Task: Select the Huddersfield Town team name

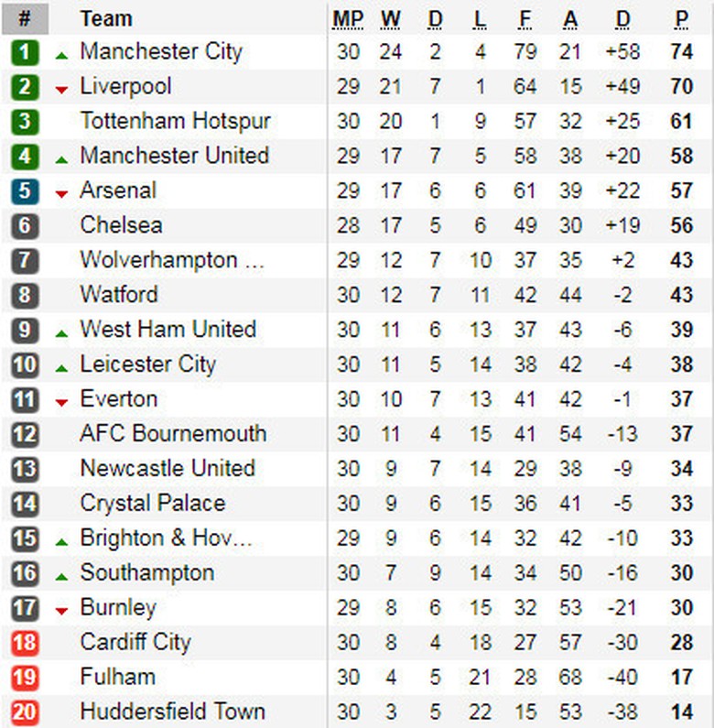Action: 173,712
